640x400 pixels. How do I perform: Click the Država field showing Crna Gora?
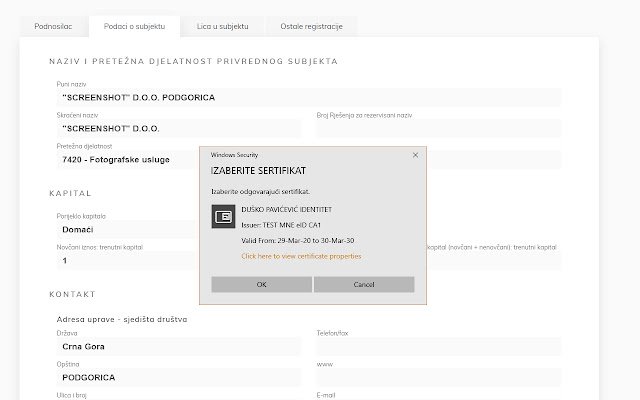point(179,347)
